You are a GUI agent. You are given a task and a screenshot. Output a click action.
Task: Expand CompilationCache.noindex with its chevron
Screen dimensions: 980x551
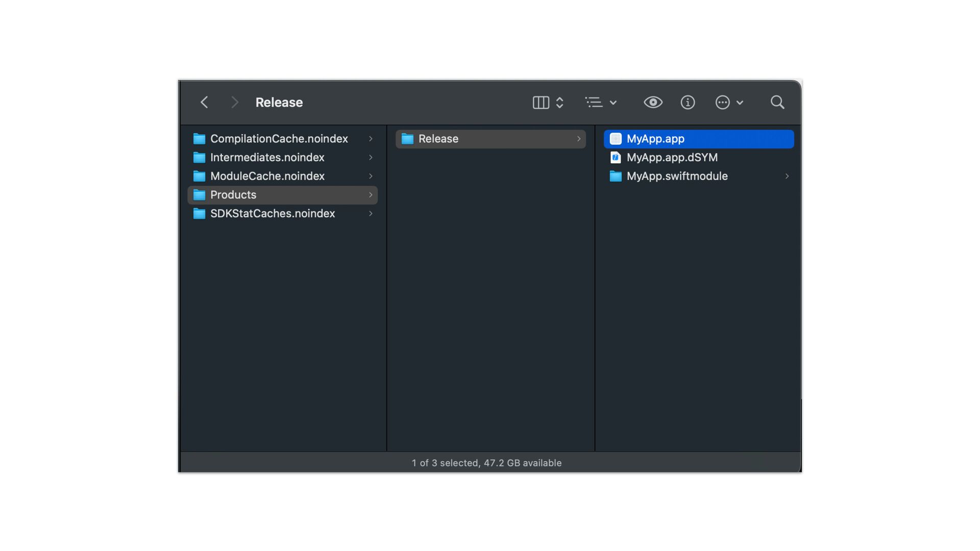click(x=371, y=139)
